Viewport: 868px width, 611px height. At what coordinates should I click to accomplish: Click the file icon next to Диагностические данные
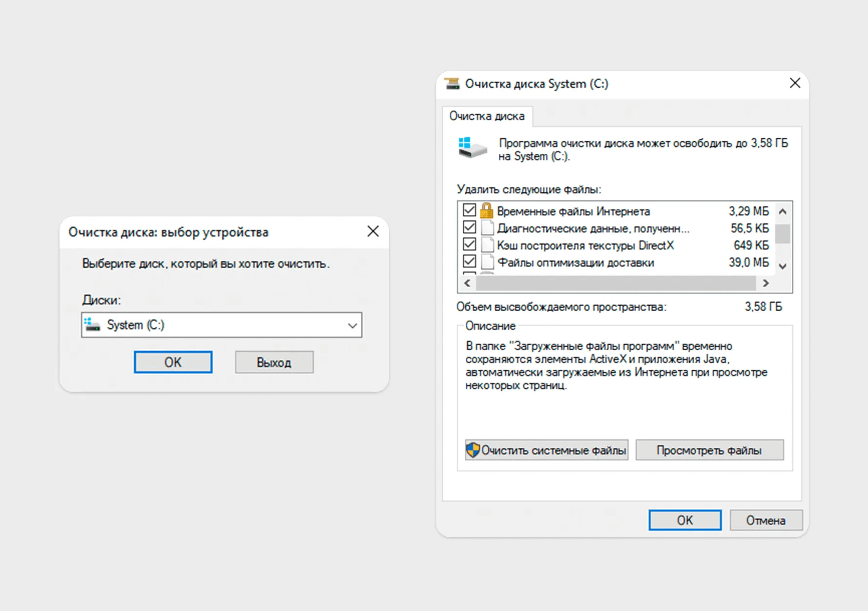487,228
